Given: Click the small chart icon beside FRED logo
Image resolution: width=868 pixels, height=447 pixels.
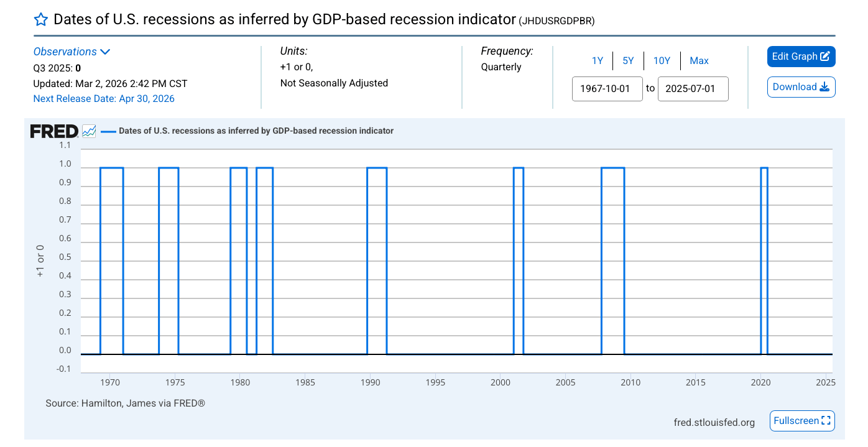Looking at the screenshot, I should [89, 131].
